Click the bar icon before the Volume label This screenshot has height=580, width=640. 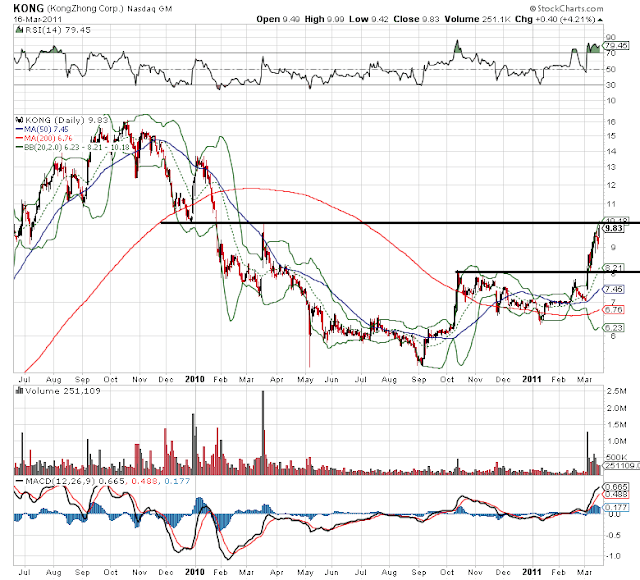click(x=19, y=391)
